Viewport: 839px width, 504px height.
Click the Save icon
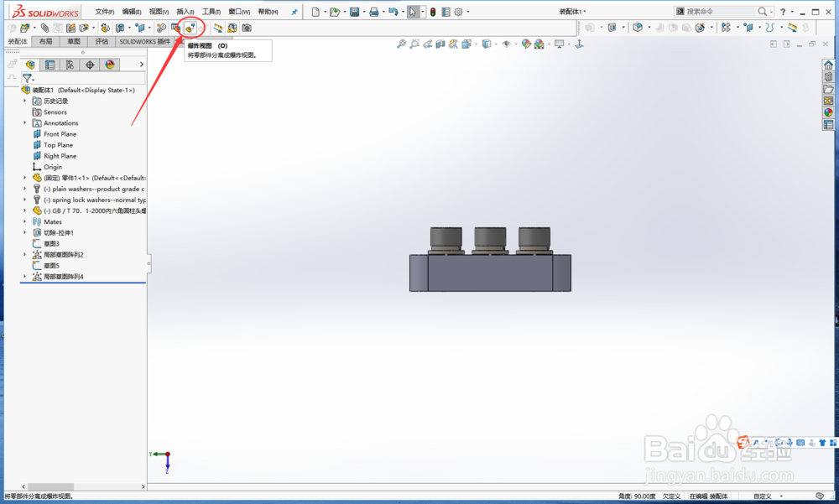tap(354, 12)
